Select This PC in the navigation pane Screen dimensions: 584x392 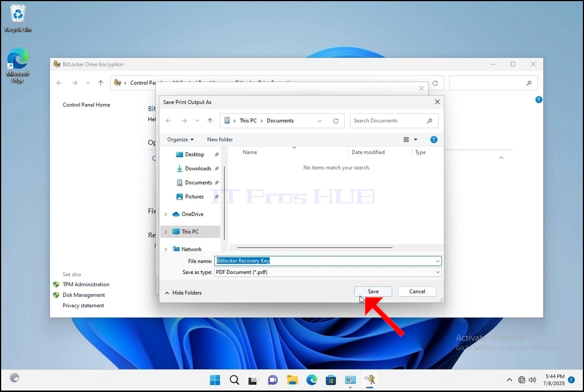[x=190, y=232]
